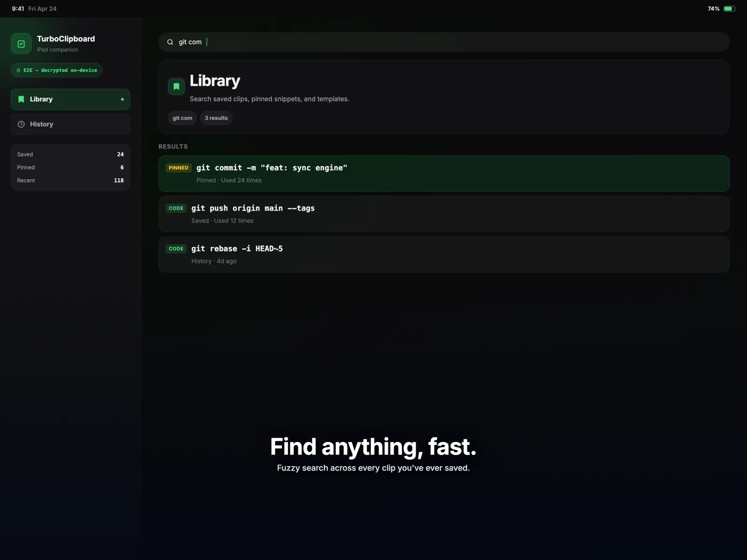This screenshot has width=747, height=560.
Task: Click the TurboClipboard app logo icon
Action: point(21,44)
